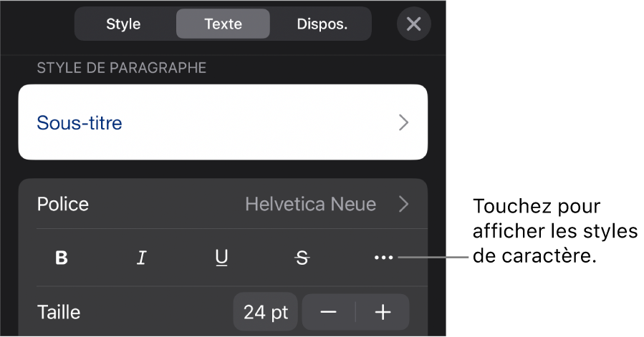
Task: Expand the chevron next to Helvetica Neue
Action: coord(404,204)
